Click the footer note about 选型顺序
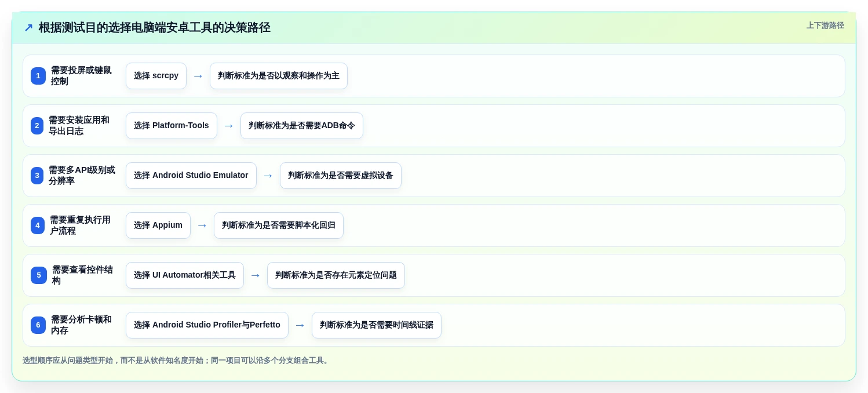Viewport: 868px width, 393px height. point(177,361)
